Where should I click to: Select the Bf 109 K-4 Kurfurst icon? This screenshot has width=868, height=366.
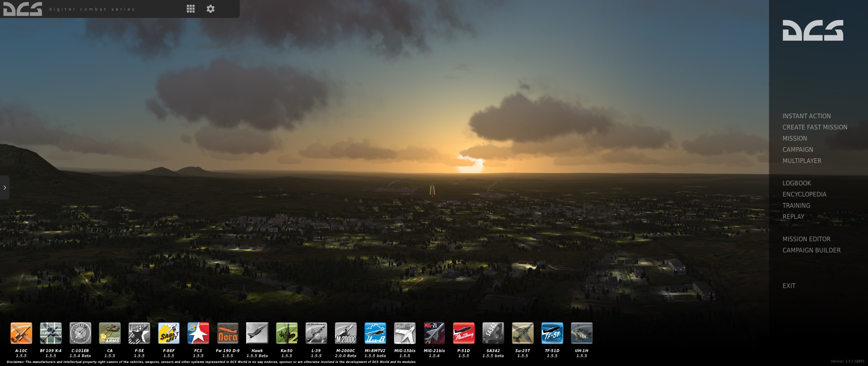51,333
